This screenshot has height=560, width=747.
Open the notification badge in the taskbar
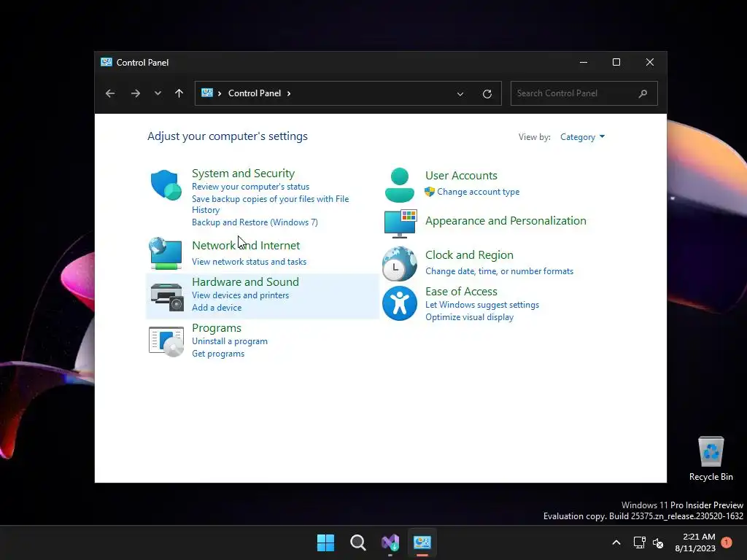727,542
